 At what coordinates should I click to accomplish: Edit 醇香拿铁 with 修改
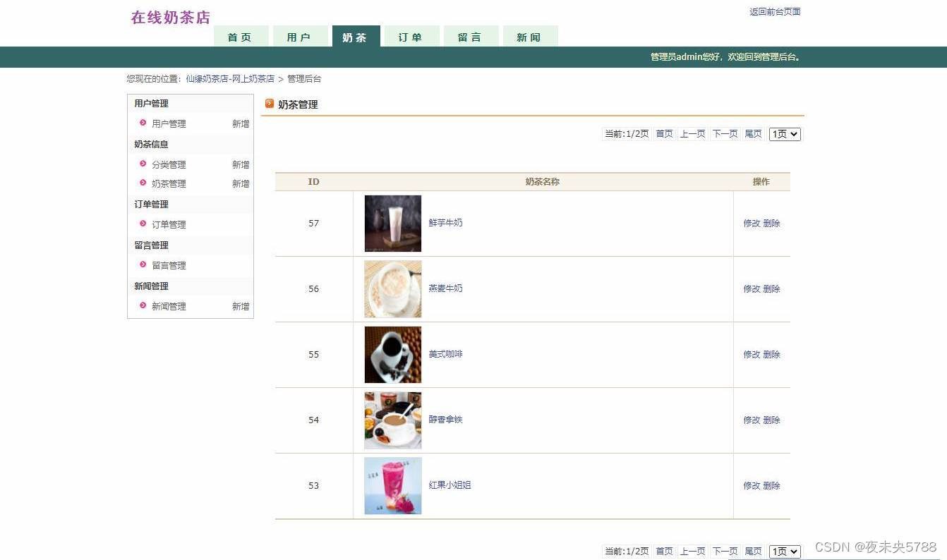tap(752, 420)
